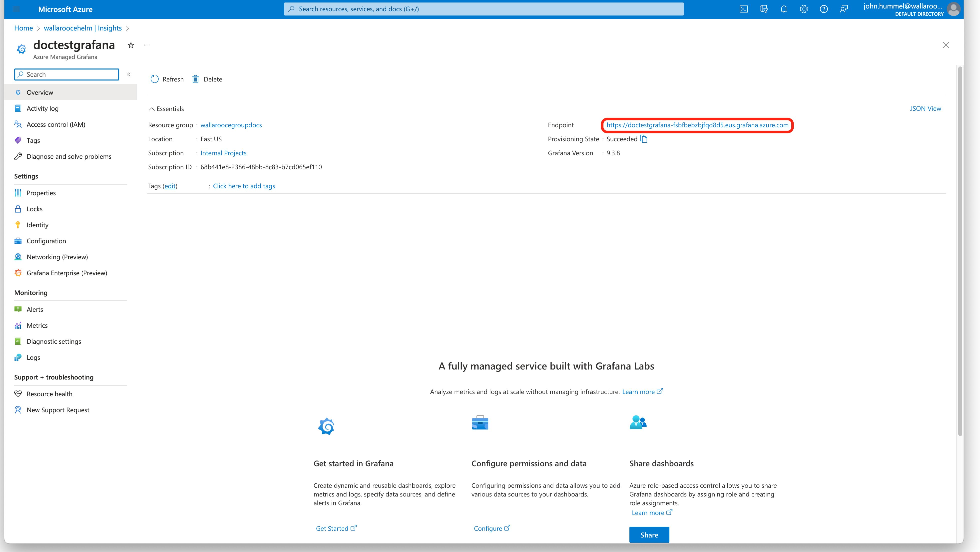Open Access control (IAM) menu item
Viewport: 980px width, 552px height.
point(56,124)
